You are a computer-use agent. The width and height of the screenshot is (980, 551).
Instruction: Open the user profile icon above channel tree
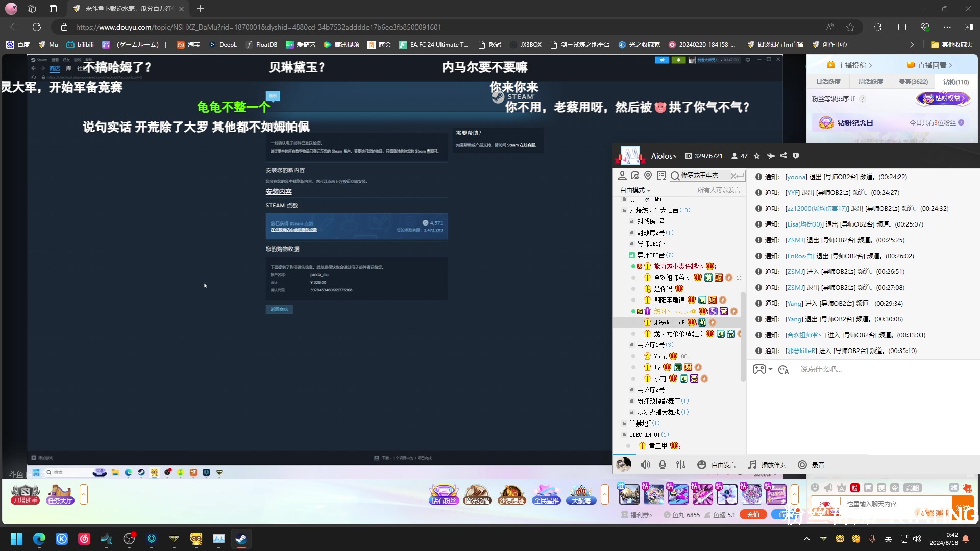point(622,176)
